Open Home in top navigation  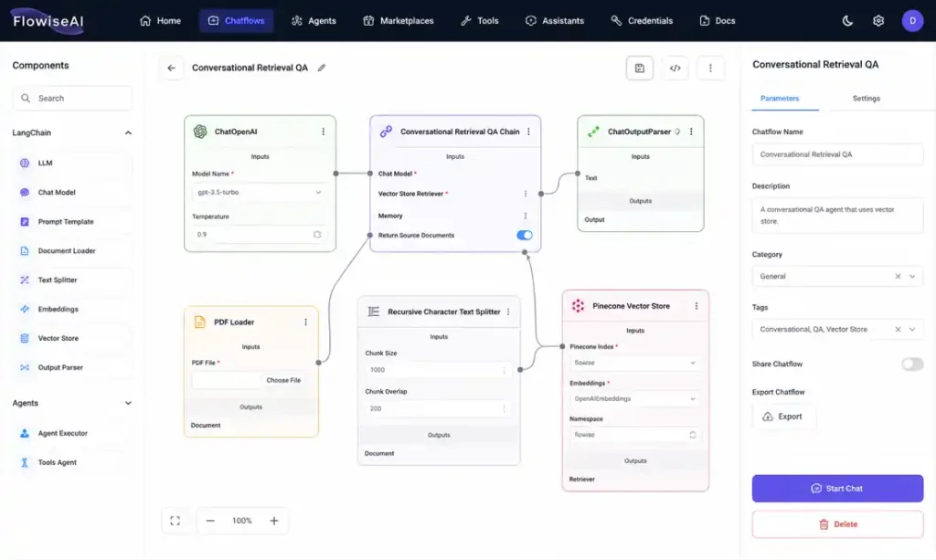click(160, 21)
